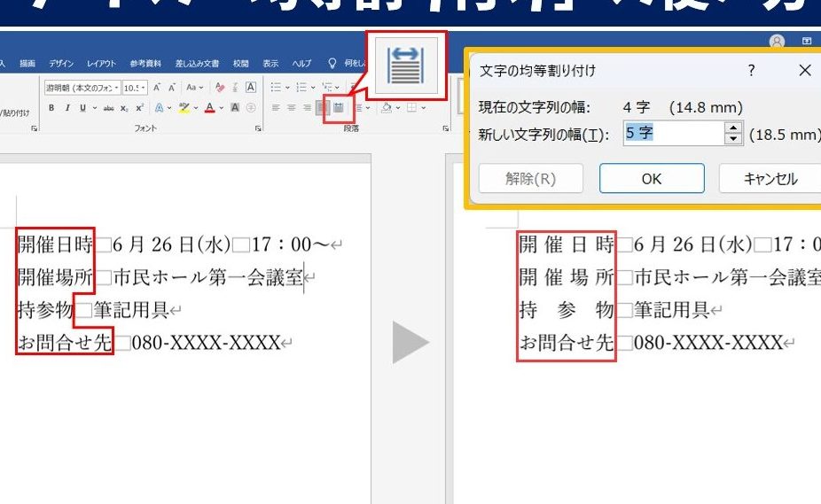Screen dimensions: 821x504
Task: Apply Underline to selected text
Action: point(82,108)
